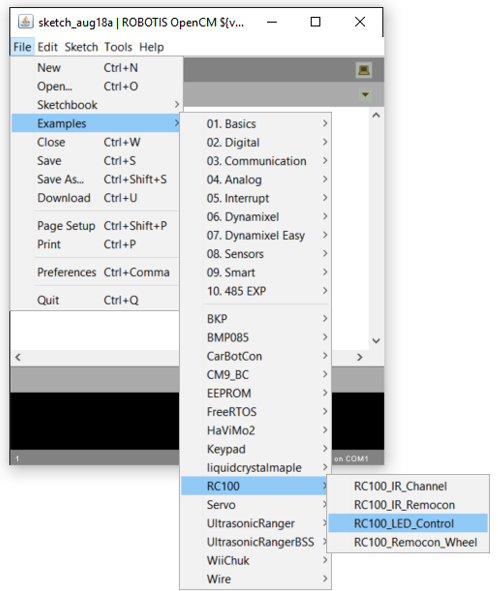498x591 pixels.
Task: Maximize the sketch window
Action: (x=316, y=22)
